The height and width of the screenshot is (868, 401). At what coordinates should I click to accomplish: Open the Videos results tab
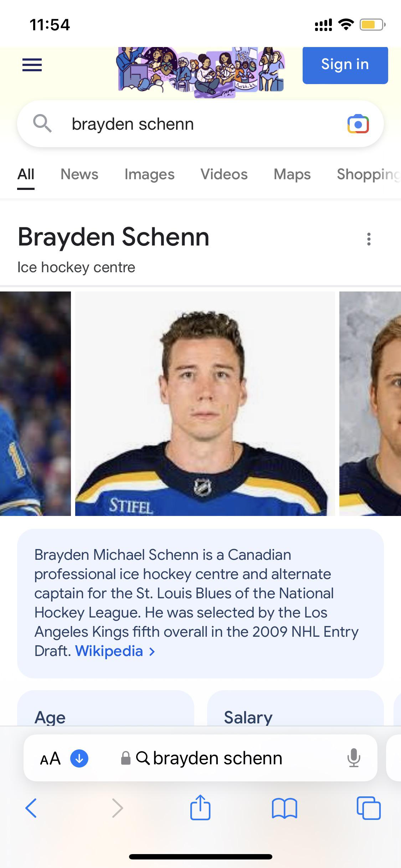[224, 174]
